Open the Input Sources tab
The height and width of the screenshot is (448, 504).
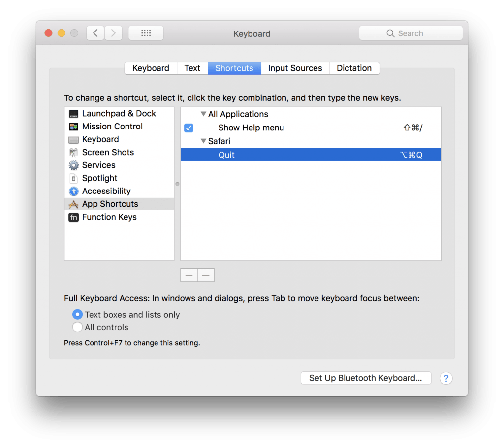295,68
